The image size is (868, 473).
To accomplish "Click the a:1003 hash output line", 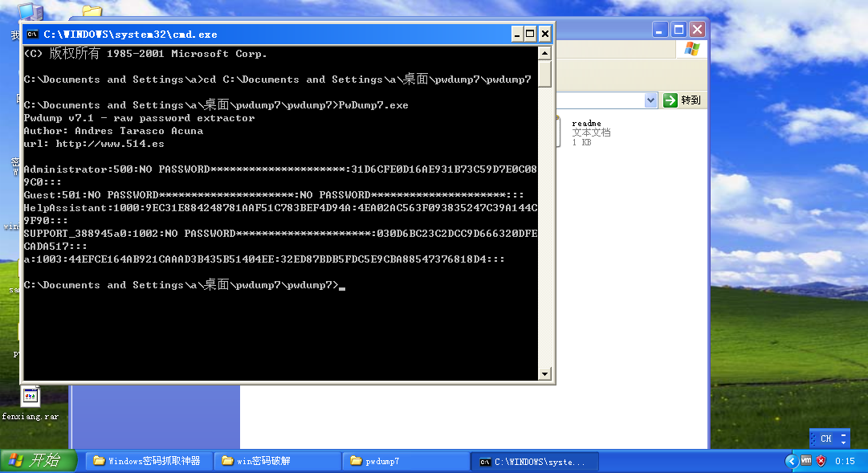I will coord(264,259).
